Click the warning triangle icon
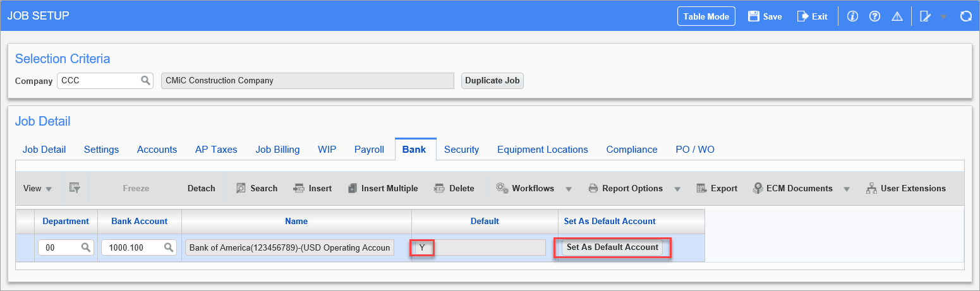This screenshot has width=980, height=291. pyautogui.click(x=897, y=16)
